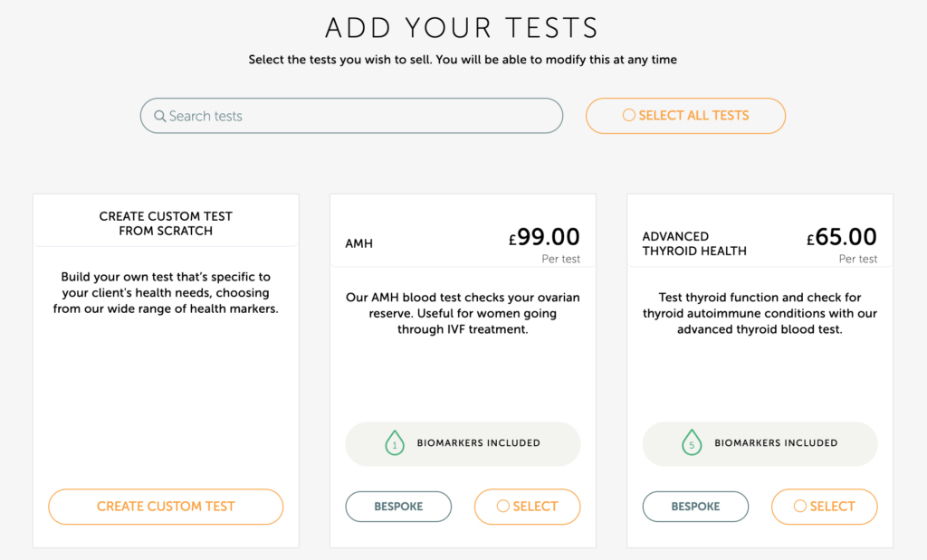
Task: Open Bespoke options for the AMH test
Action: tap(398, 507)
